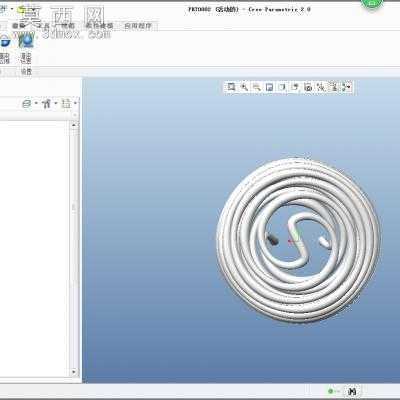Expand the model tree Settings dropdown arrow
This screenshot has width=400, height=400.
[56, 104]
